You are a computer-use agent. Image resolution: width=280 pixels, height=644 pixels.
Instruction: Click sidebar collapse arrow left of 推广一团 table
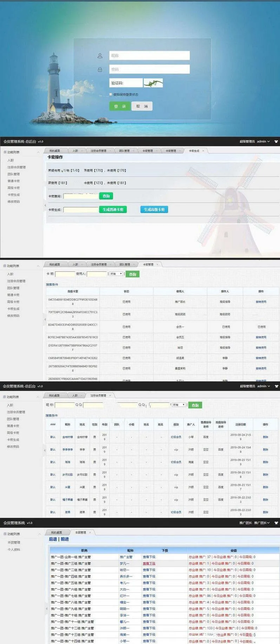point(46,608)
